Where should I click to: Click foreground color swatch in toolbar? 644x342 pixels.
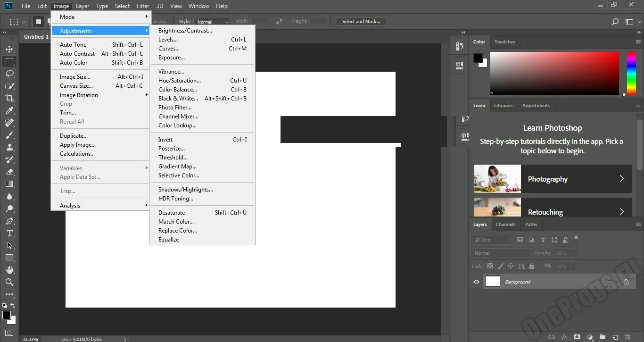click(6, 315)
